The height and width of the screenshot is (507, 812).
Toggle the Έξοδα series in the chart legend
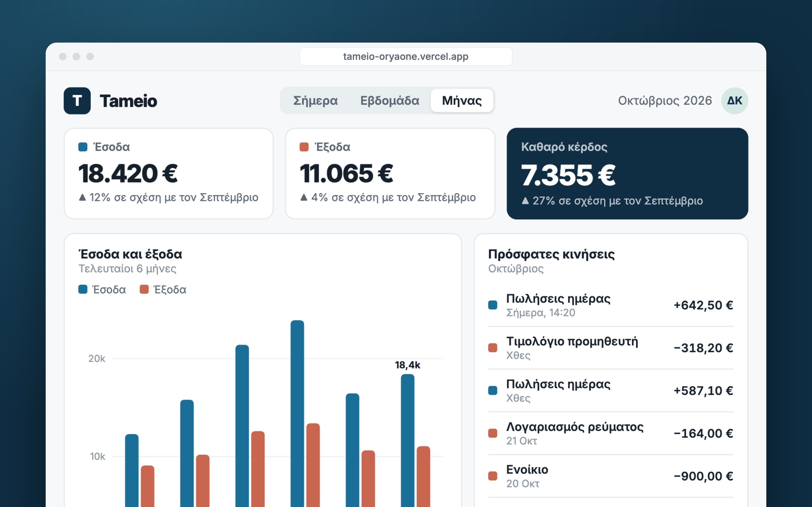coord(163,289)
